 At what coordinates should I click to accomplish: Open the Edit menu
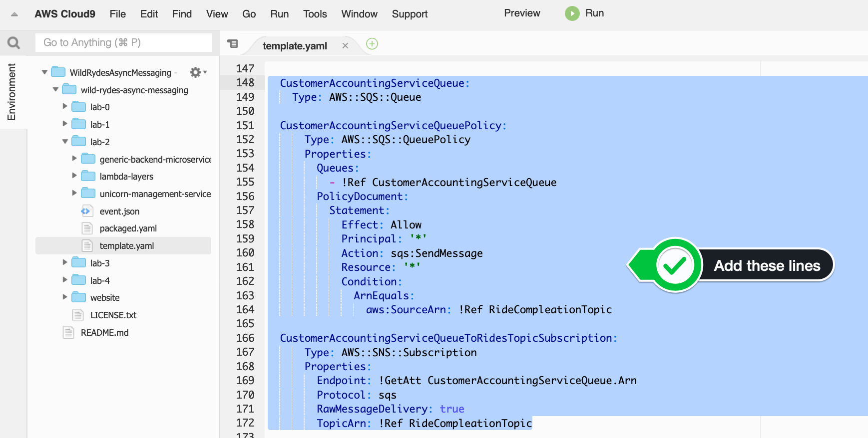pyautogui.click(x=149, y=14)
